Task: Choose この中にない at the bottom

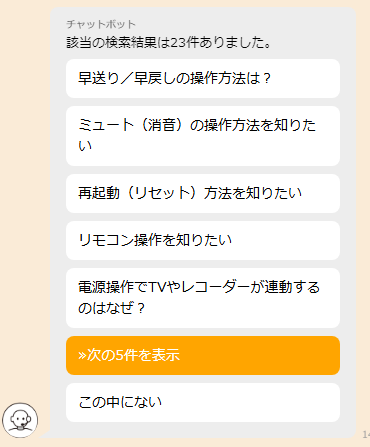Action: pyautogui.click(x=203, y=402)
